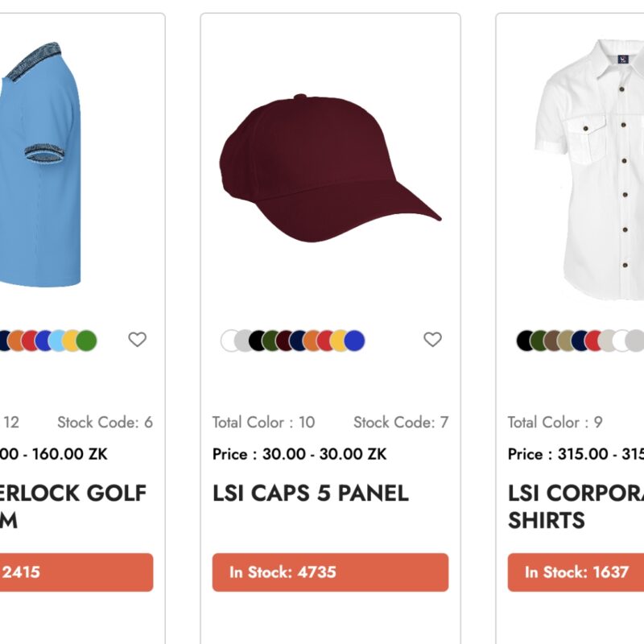Select the sky blue swatch on the golf shirt
The height and width of the screenshot is (644, 644).
pyautogui.click(x=56, y=340)
